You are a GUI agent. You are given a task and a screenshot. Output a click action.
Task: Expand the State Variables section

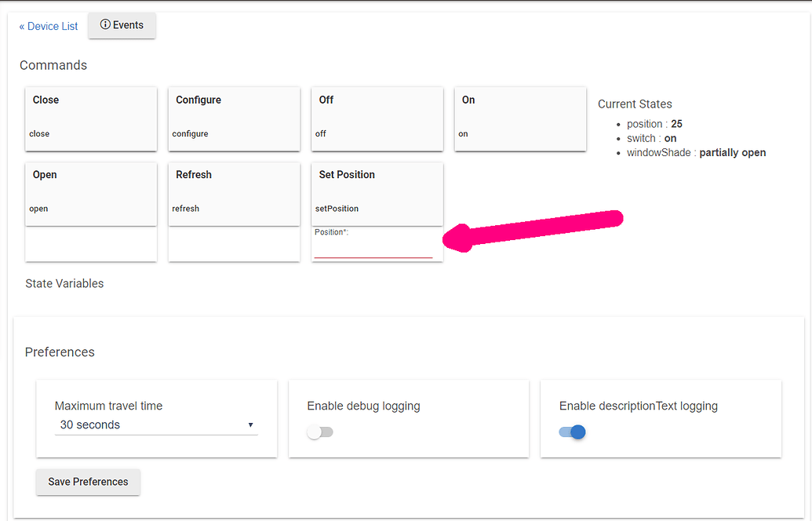[64, 283]
